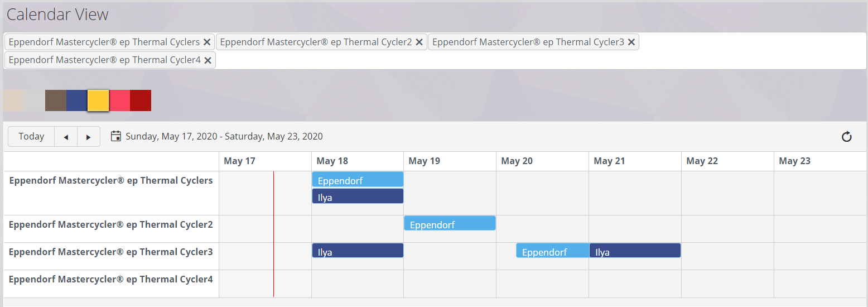Open date picker calendar icon
Viewport: 868px width, 307px height.
pyautogui.click(x=116, y=136)
